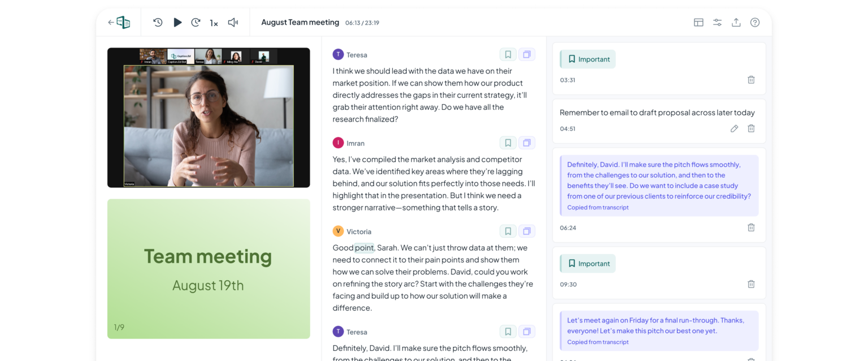The height and width of the screenshot is (361, 868).
Task: Select the Important tag at 09:30
Action: pos(587,263)
